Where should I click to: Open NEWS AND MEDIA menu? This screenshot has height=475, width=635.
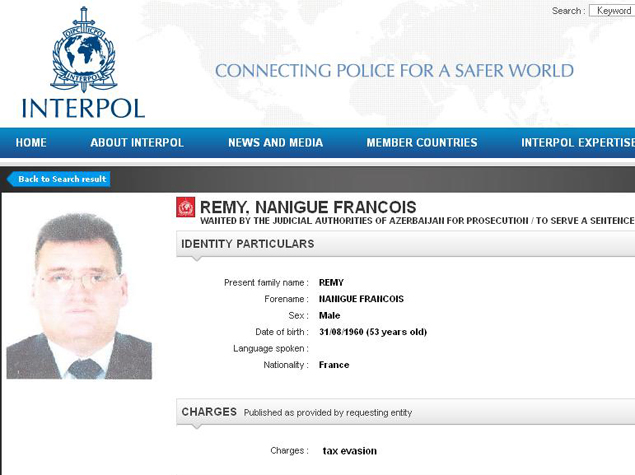point(275,143)
